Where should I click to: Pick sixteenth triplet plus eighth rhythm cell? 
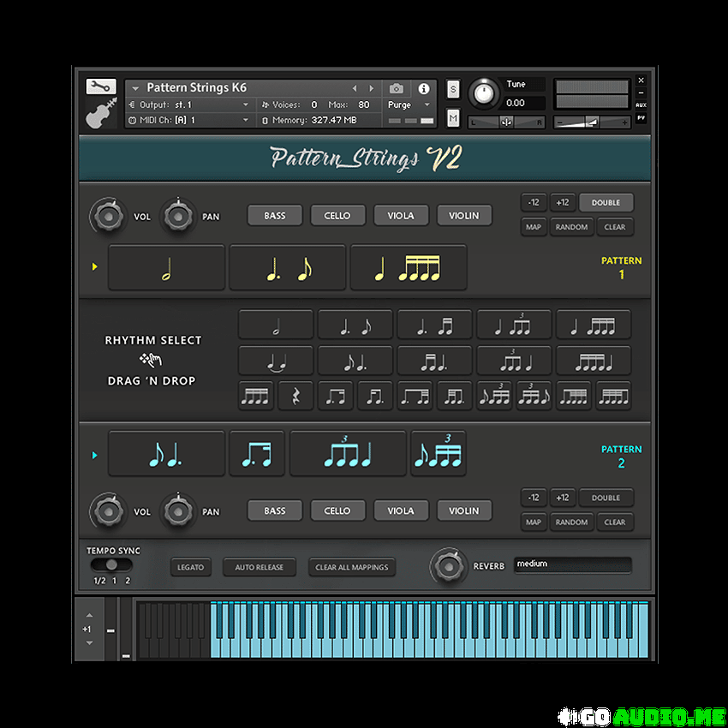(x=534, y=396)
